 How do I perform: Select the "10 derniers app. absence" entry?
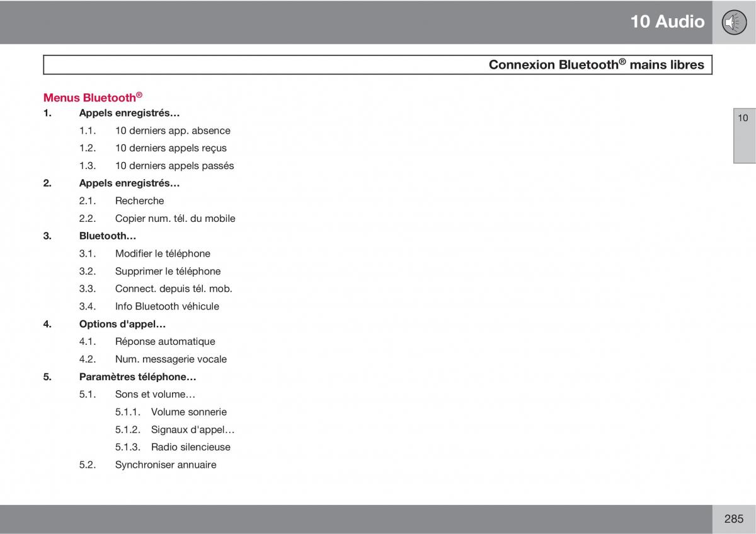(x=173, y=131)
